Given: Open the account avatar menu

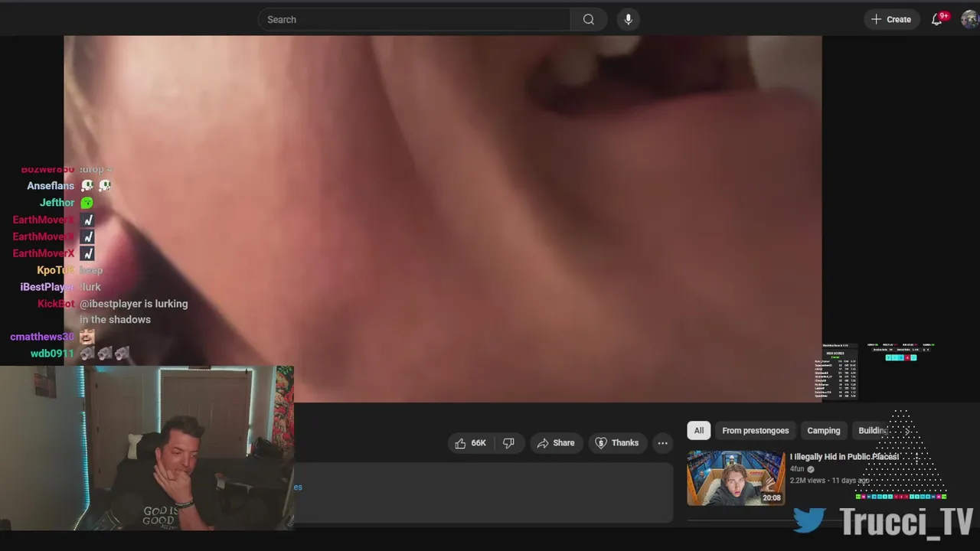Looking at the screenshot, I should [x=969, y=19].
